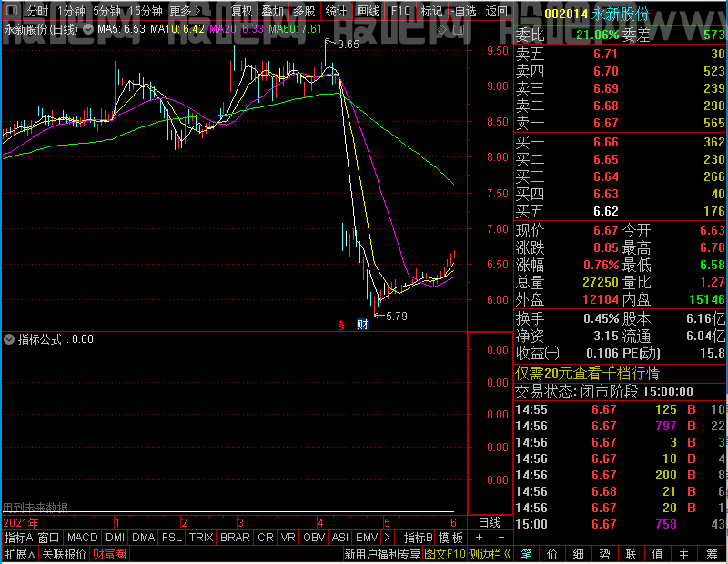Click the 模板 template button
728x564 pixels.
[x=450, y=538]
